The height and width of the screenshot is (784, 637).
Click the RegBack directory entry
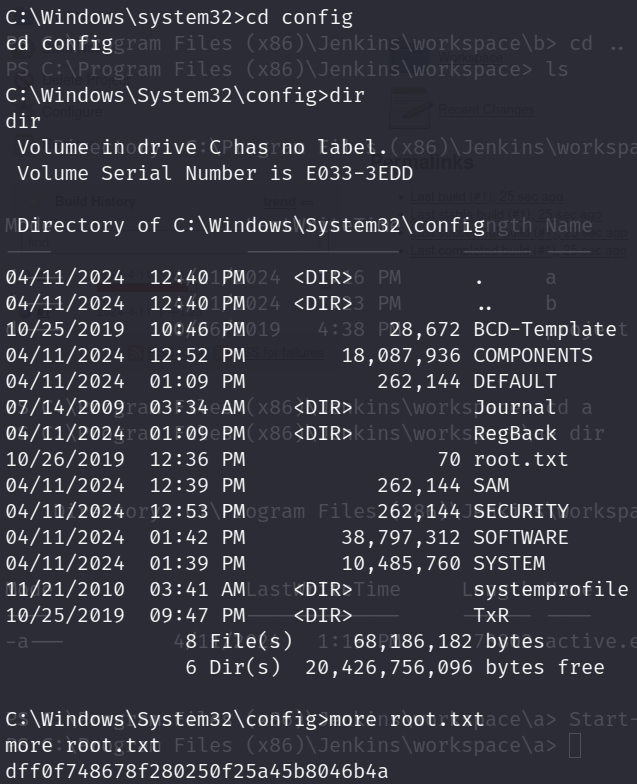(514, 434)
